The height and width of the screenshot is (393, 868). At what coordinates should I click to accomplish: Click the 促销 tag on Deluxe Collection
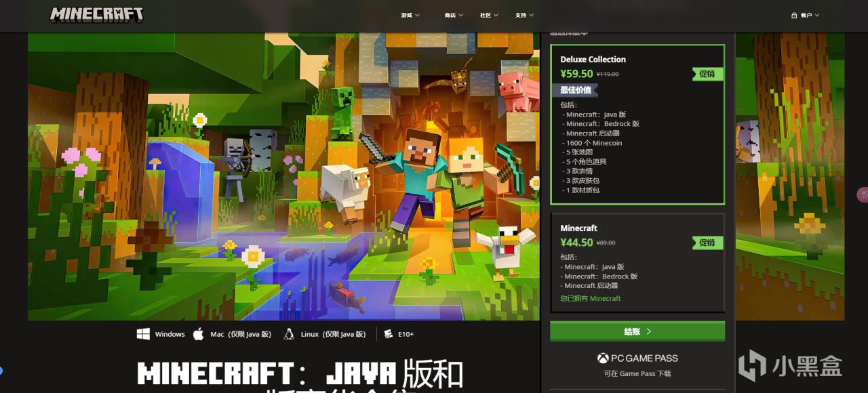pyautogui.click(x=707, y=74)
